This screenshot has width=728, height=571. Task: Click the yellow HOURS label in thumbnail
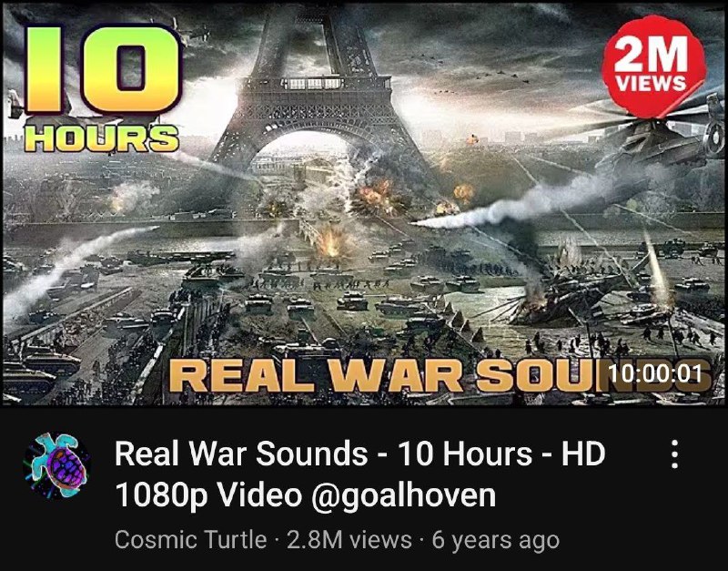tap(101, 138)
